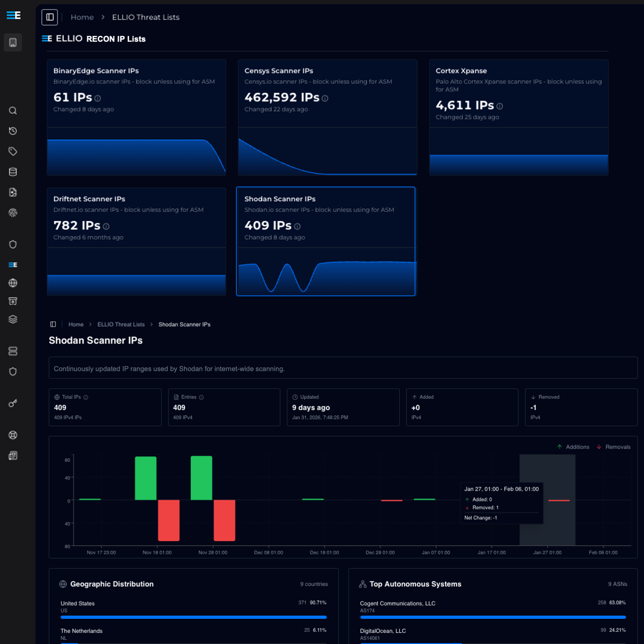Image resolution: width=644 pixels, height=644 pixels.
Task: Select the active ELLIO threat lists sidebar icon
Action: pos(13,265)
